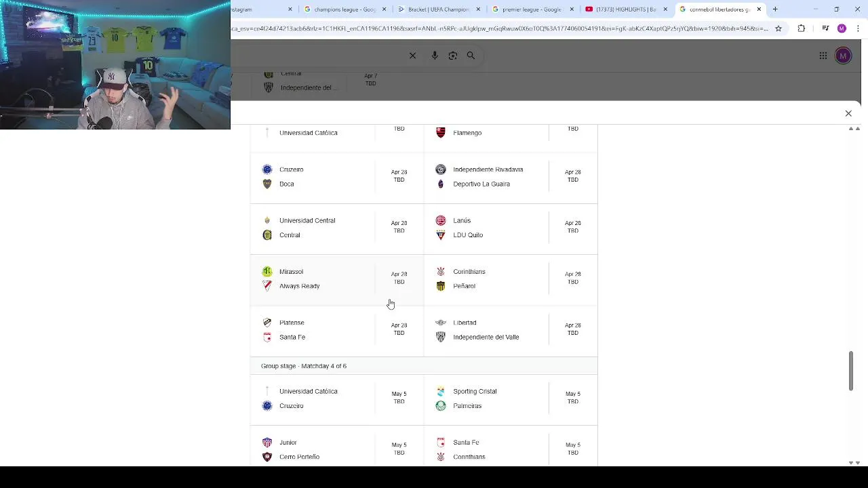Click 'Group stage · Matchday 4 of 6' heading
This screenshot has height=488, width=868.
pos(304,366)
